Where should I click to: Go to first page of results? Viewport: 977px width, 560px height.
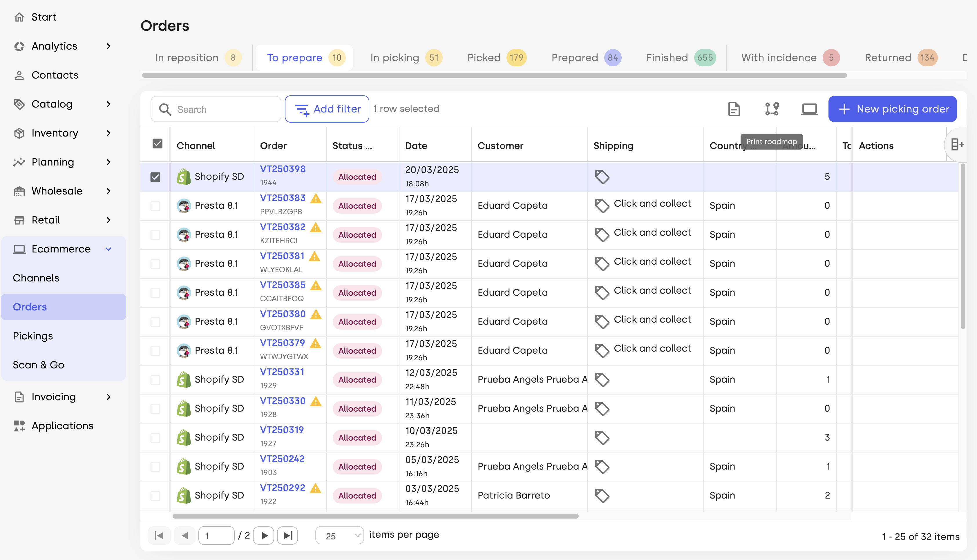click(159, 535)
